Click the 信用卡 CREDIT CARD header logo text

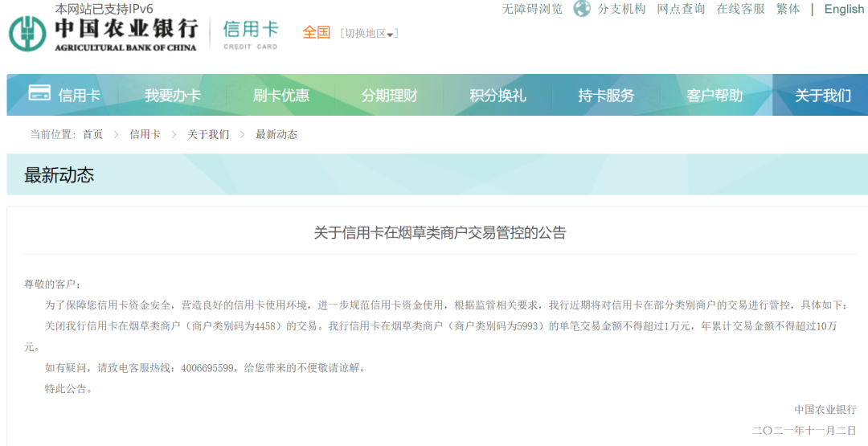[x=251, y=35]
